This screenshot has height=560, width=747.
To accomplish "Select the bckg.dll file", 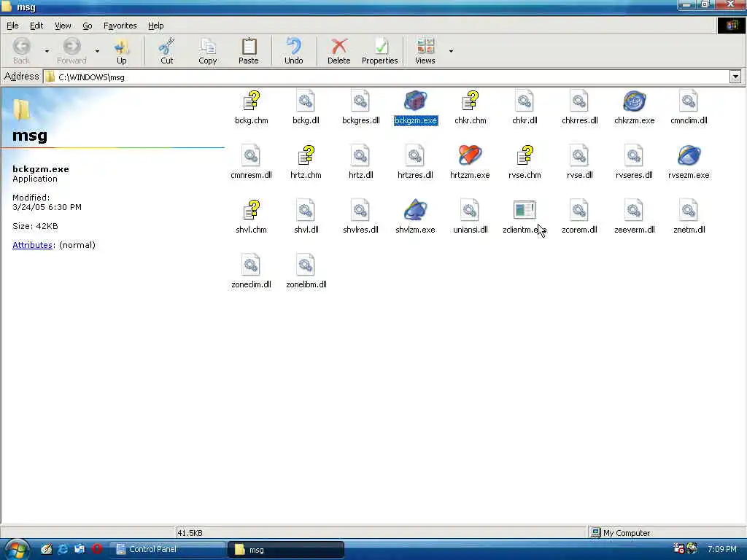I will (x=306, y=108).
